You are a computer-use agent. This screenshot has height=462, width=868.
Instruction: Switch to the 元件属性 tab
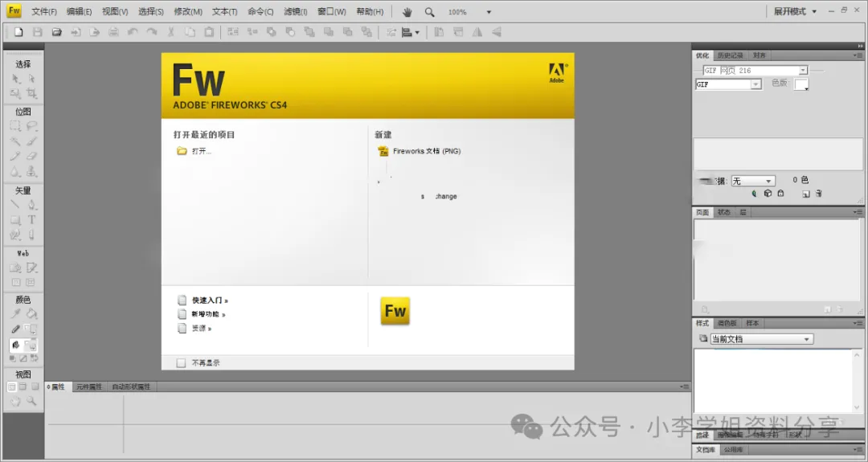point(89,386)
